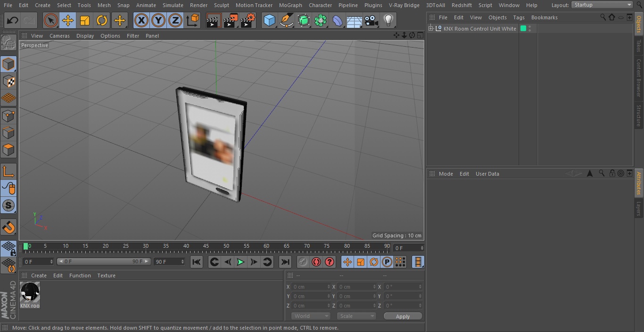
Task: Open the Layout dropdown showing Startup
Action: pos(602,5)
